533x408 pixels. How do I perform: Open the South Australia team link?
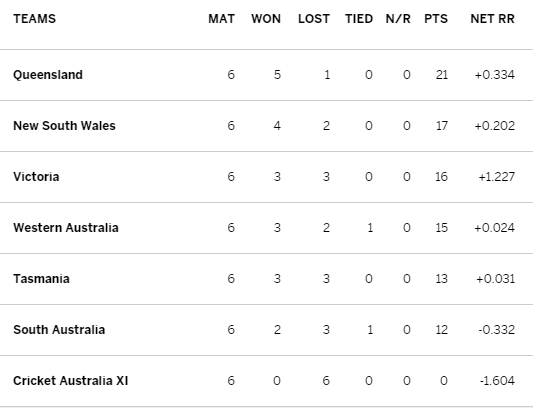click(59, 330)
